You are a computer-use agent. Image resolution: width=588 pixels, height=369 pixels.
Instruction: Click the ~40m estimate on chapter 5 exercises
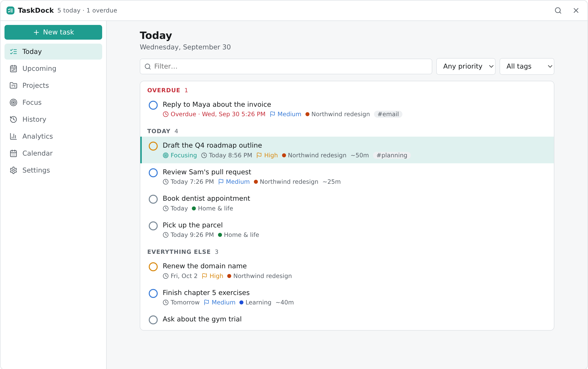(285, 302)
